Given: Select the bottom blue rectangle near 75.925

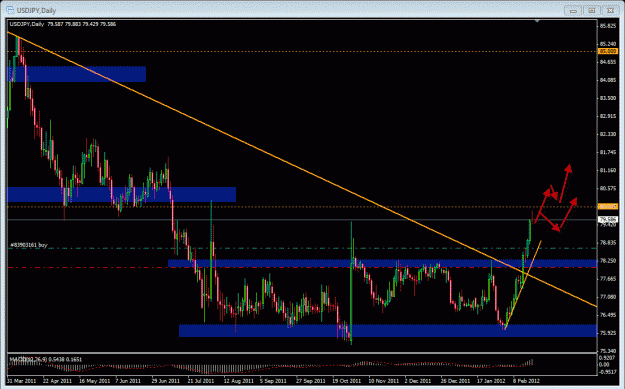Looking at the screenshot, I should point(388,330).
